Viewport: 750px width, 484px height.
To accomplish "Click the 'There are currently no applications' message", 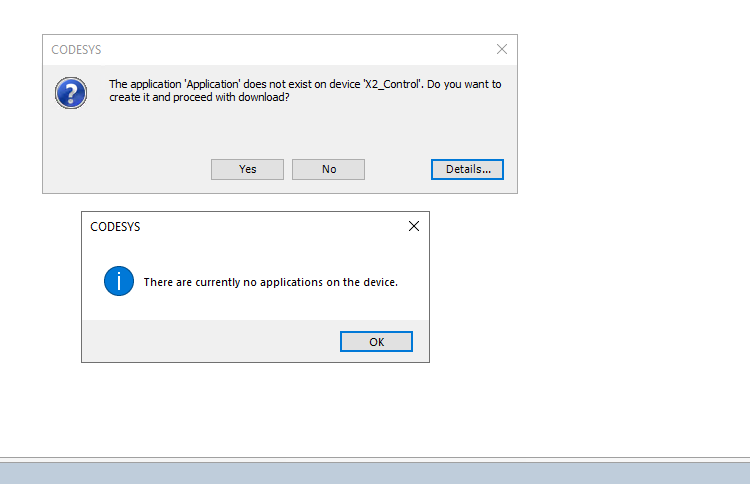I will click(271, 282).
